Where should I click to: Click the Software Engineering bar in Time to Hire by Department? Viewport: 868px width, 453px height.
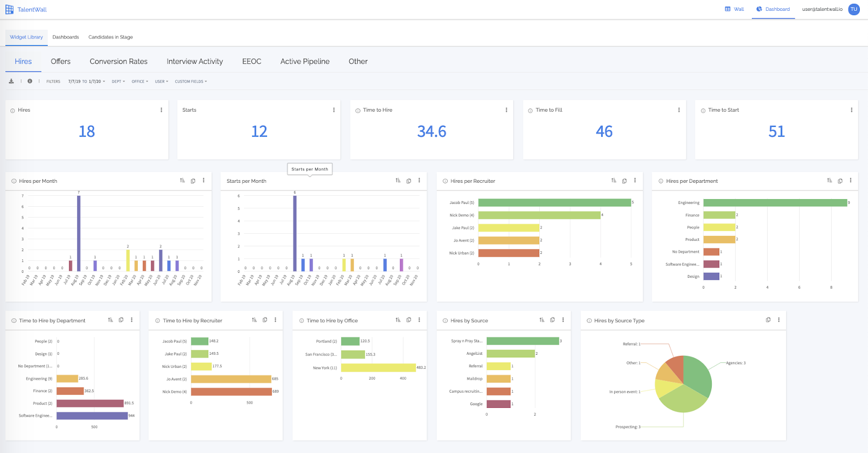point(92,416)
